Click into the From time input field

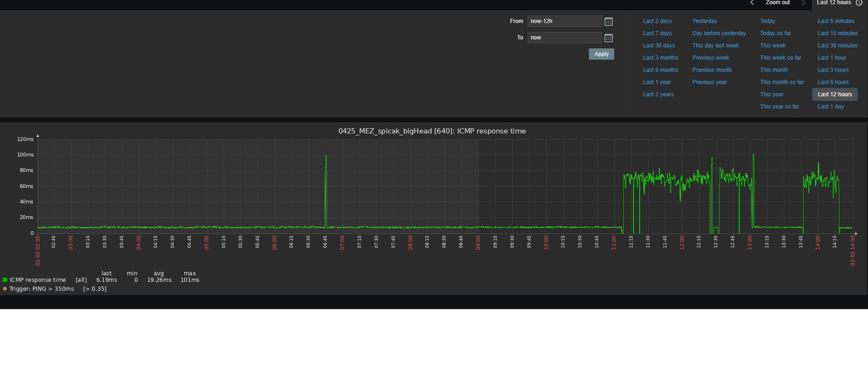click(x=564, y=21)
